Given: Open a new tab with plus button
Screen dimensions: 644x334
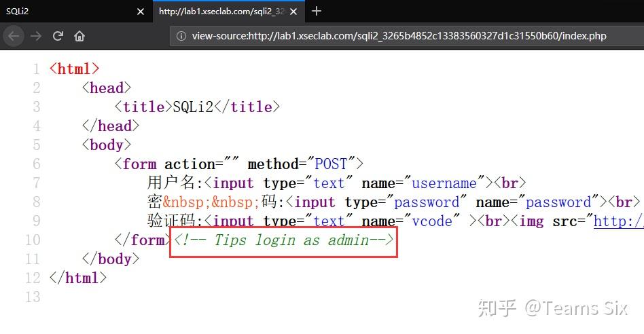Looking at the screenshot, I should 317,11.
